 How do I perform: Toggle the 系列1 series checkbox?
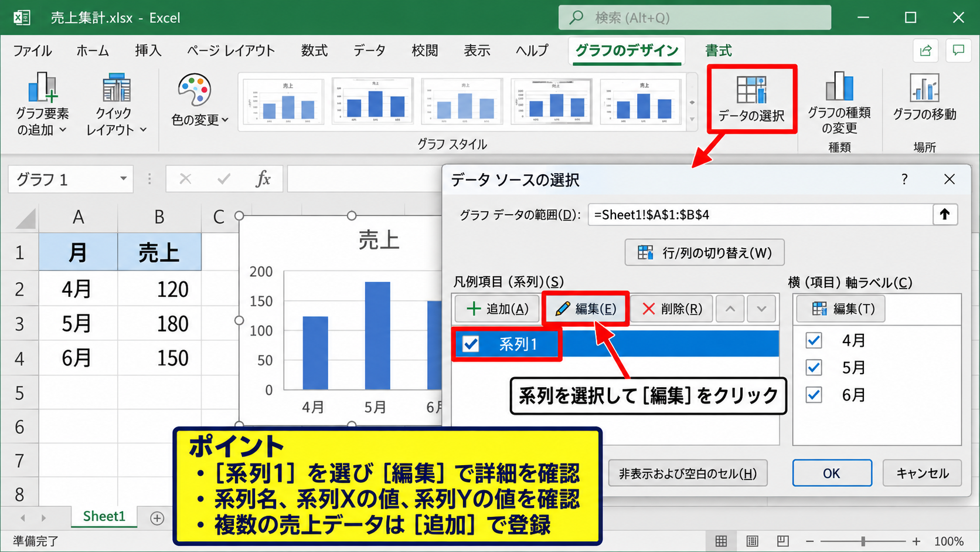471,344
